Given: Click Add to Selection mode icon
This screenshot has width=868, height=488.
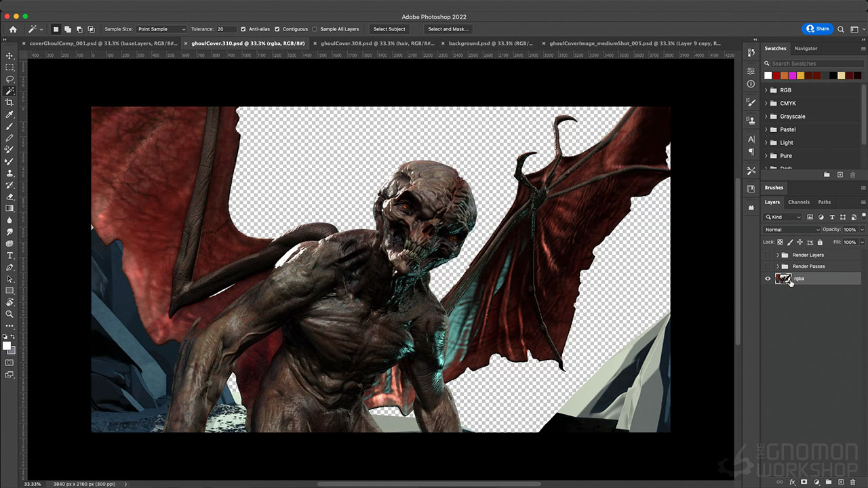Looking at the screenshot, I should (x=68, y=29).
